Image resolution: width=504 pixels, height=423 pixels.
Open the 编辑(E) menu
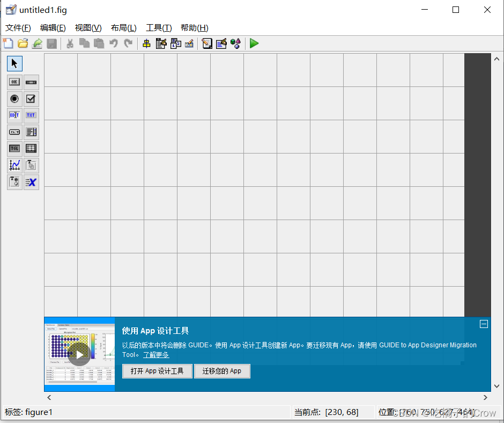53,28
